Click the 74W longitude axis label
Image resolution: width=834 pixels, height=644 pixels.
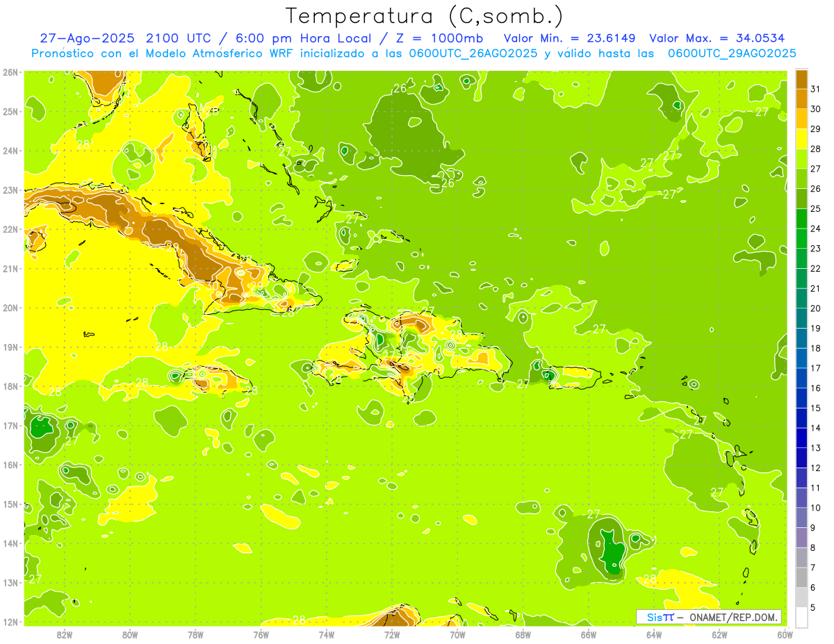pyautogui.click(x=327, y=634)
